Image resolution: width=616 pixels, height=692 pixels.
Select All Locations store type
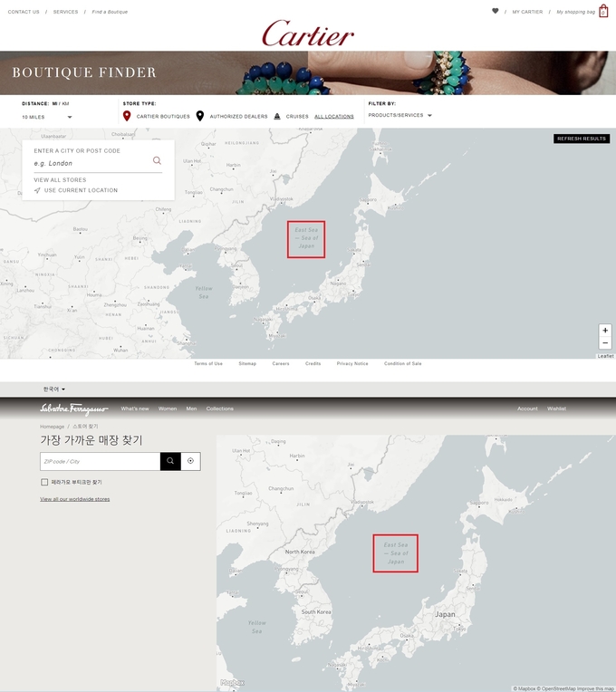334,117
